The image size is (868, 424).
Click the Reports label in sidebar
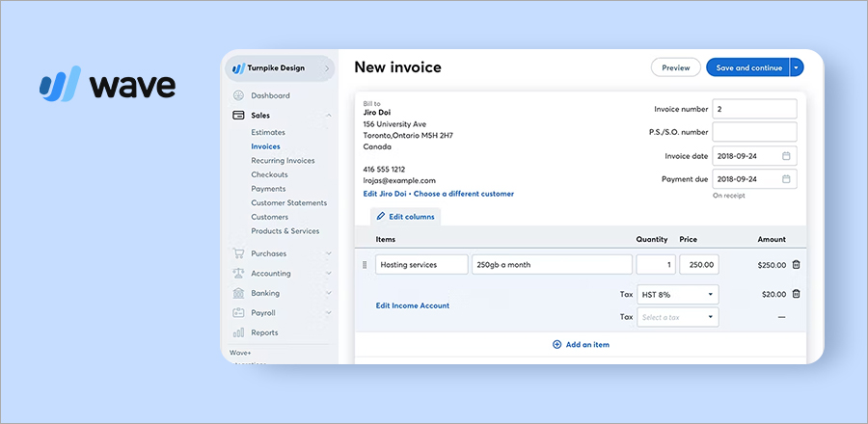(264, 332)
